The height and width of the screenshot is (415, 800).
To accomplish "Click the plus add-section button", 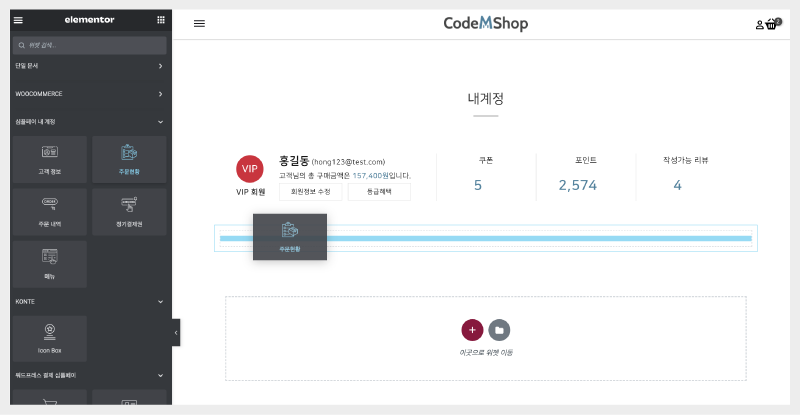I will tap(472, 329).
